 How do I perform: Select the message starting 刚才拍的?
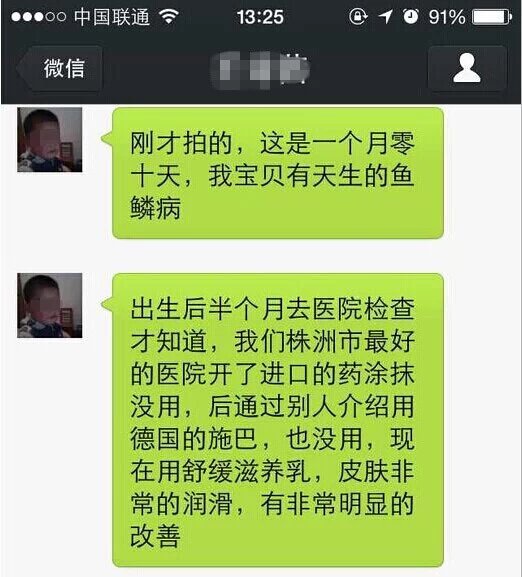[x=278, y=173]
